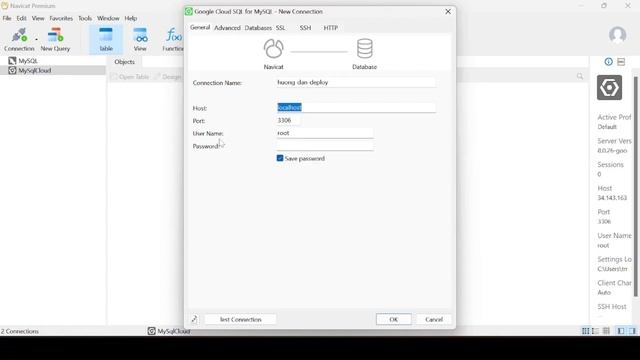
Task: Click the New Query toolbar icon
Action: (x=55, y=40)
